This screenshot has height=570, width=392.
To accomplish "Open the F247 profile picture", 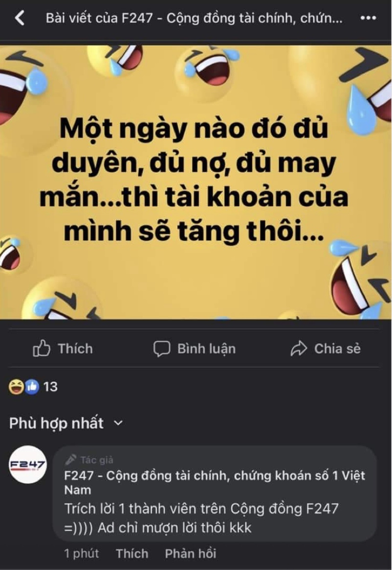I will click(27, 464).
